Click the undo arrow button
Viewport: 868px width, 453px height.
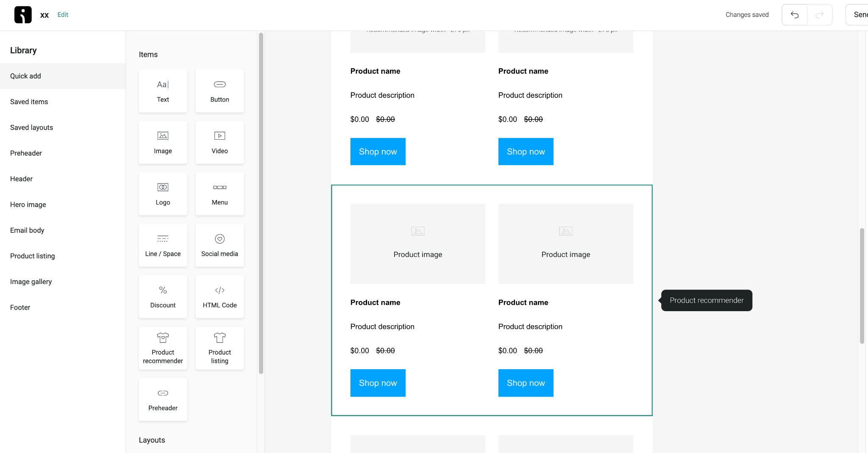coord(795,15)
